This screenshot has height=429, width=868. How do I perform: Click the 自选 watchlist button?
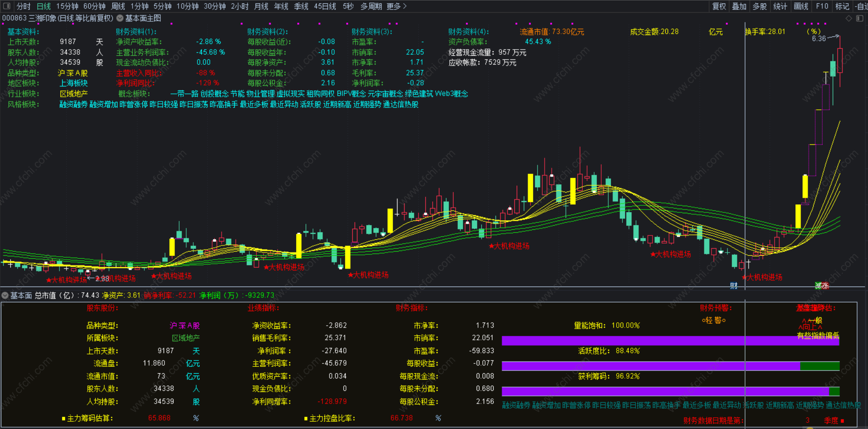(x=861, y=6)
